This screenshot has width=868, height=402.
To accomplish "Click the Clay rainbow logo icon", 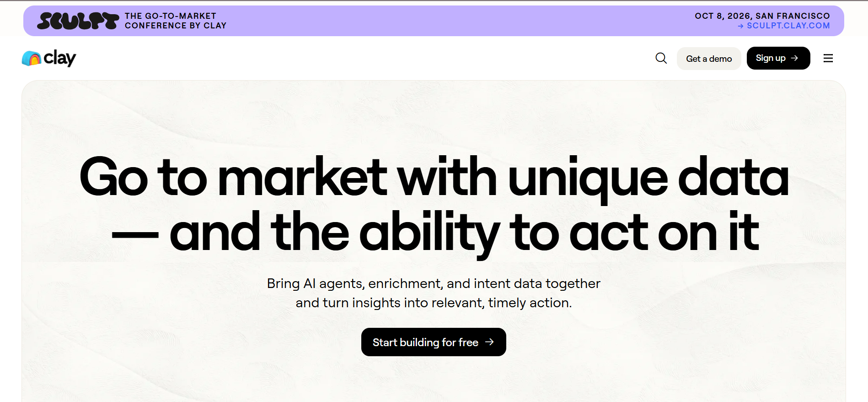I will [32, 59].
